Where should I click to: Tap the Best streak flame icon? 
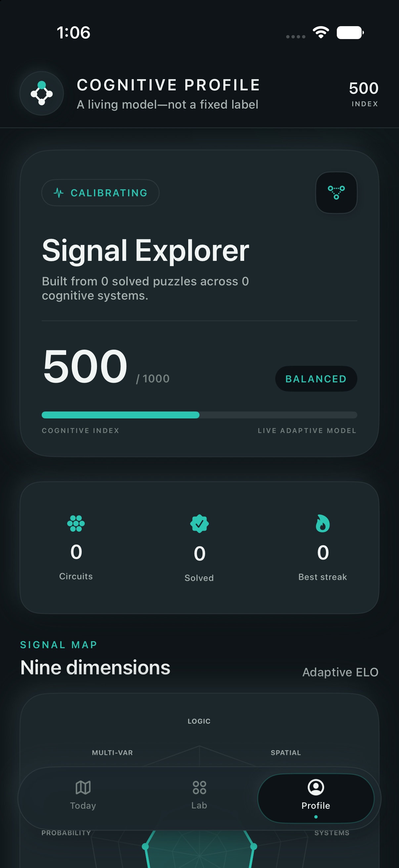click(323, 523)
